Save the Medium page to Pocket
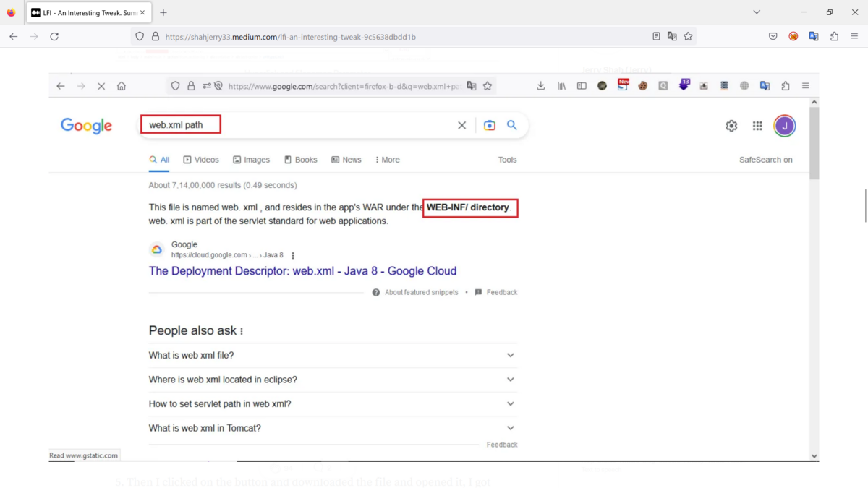The height and width of the screenshot is (488, 868). [773, 36]
